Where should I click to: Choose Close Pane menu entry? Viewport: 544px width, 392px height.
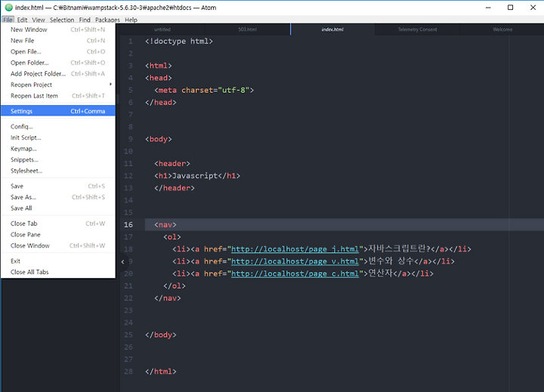click(58, 235)
